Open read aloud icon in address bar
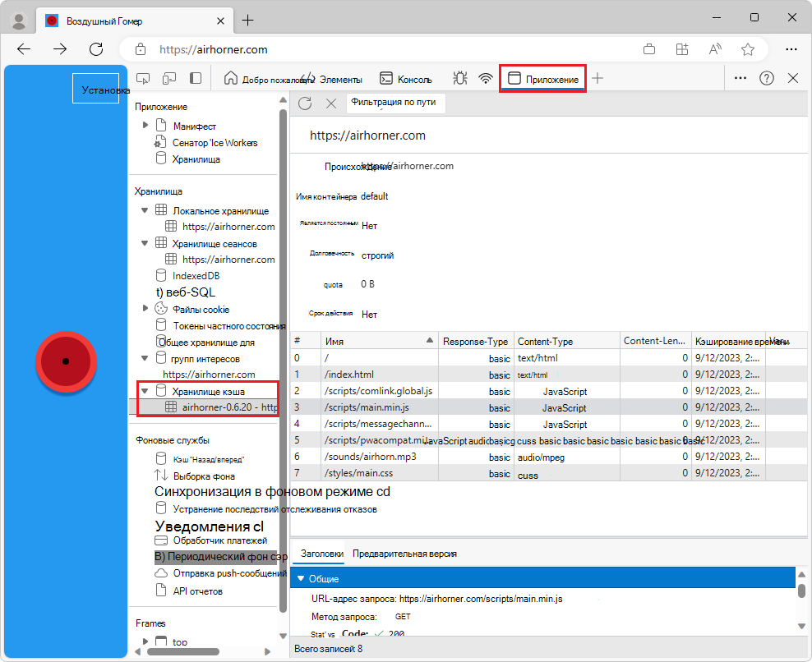Image resolution: width=812 pixels, height=662 pixels. coord(715,49)
